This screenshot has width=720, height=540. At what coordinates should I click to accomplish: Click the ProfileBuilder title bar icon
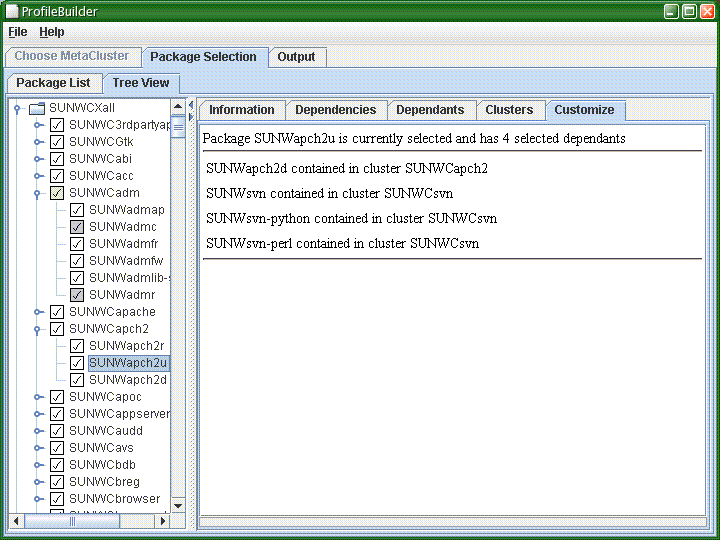12,11
